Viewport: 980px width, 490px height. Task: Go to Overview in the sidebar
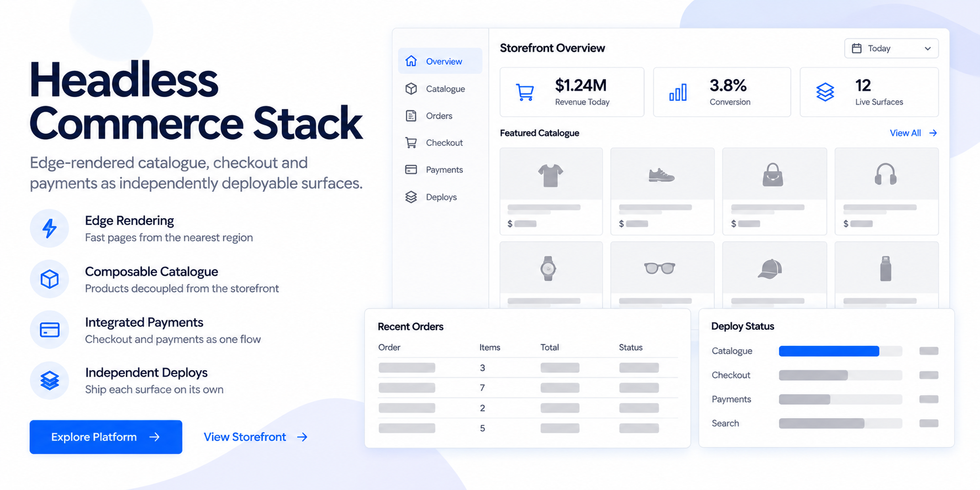(440, 61)
